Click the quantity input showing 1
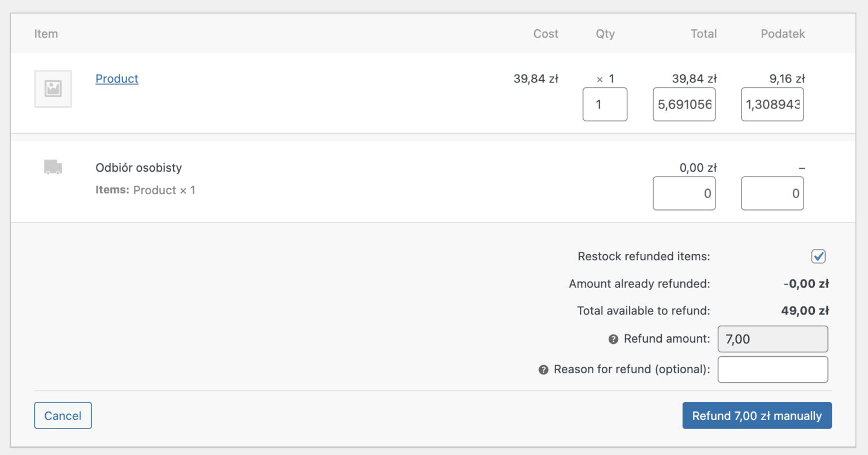 point(605,104)
